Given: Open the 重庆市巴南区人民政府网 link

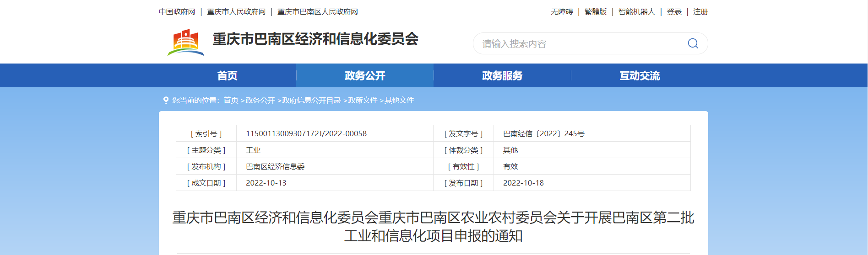Looking at the screenshot, I should [x=318, y=12].
